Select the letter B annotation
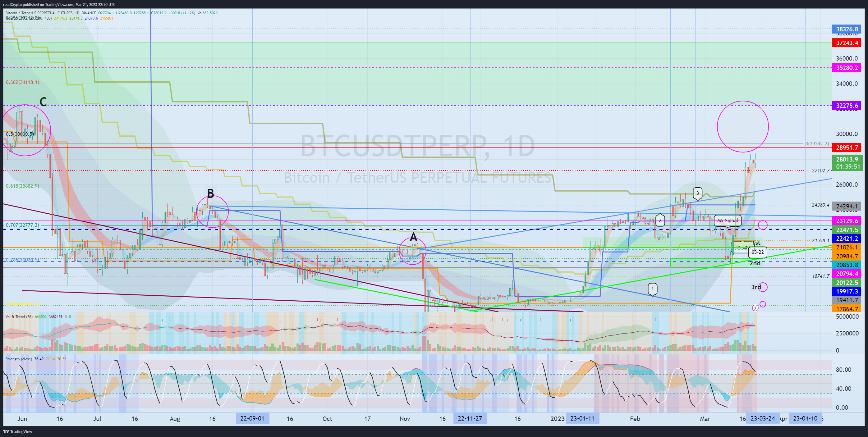The width and height of the screenshot is (868, 437). click(x=211, y=193)
